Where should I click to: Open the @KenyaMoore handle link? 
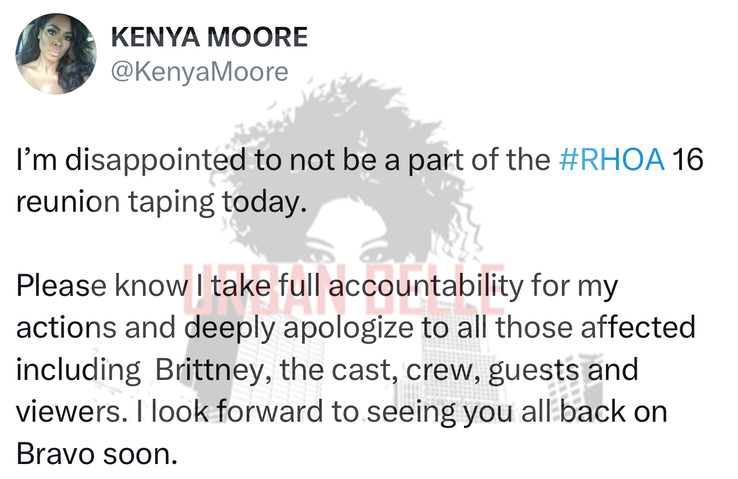click(200, 72)
